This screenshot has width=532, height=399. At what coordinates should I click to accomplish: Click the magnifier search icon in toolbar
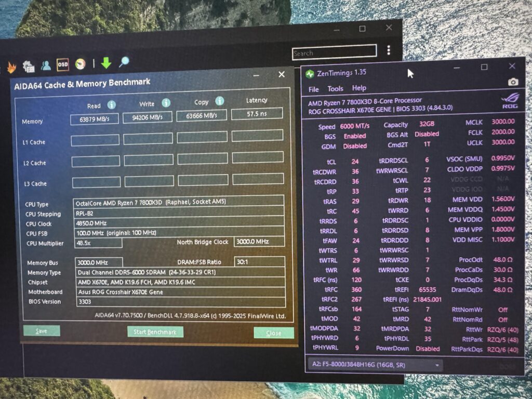pos(124,62)
